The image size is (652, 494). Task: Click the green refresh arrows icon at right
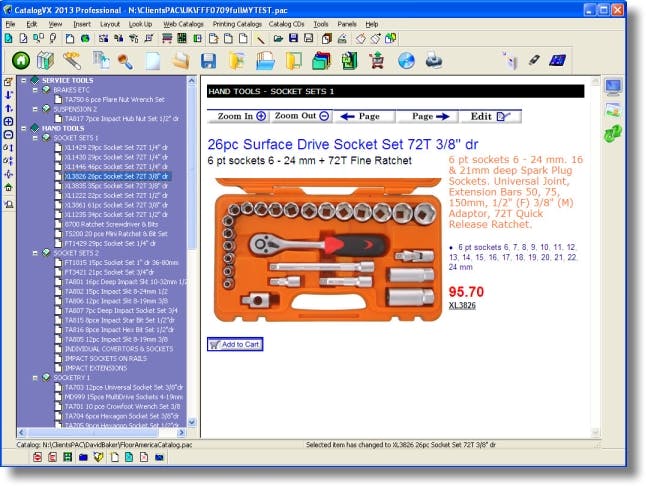point(613,134)
